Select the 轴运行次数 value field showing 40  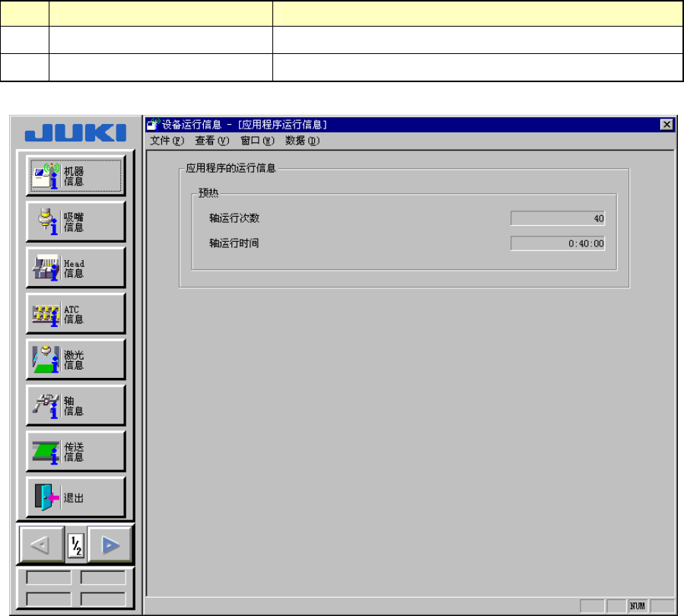click(558, 218)
